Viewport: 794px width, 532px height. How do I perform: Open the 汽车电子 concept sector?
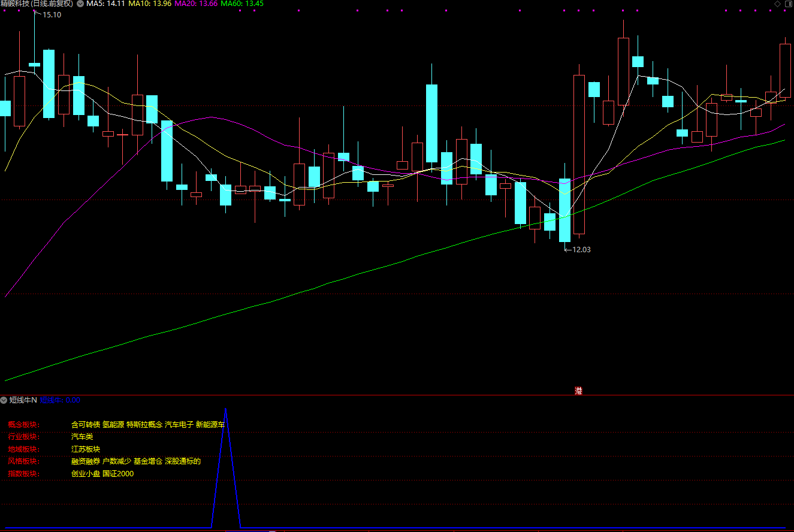click(x=179, y=425)
